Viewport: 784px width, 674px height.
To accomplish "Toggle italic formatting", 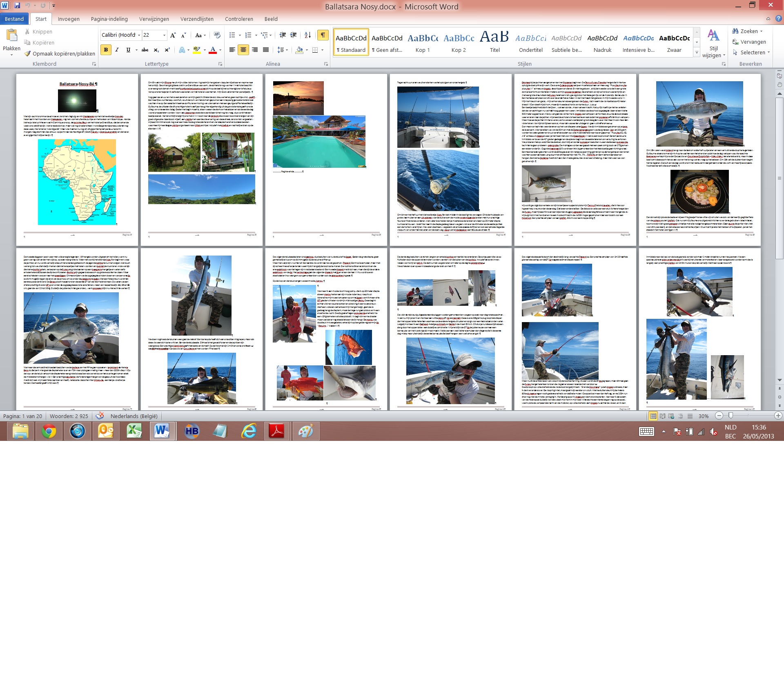I will [x=117, y=50].
